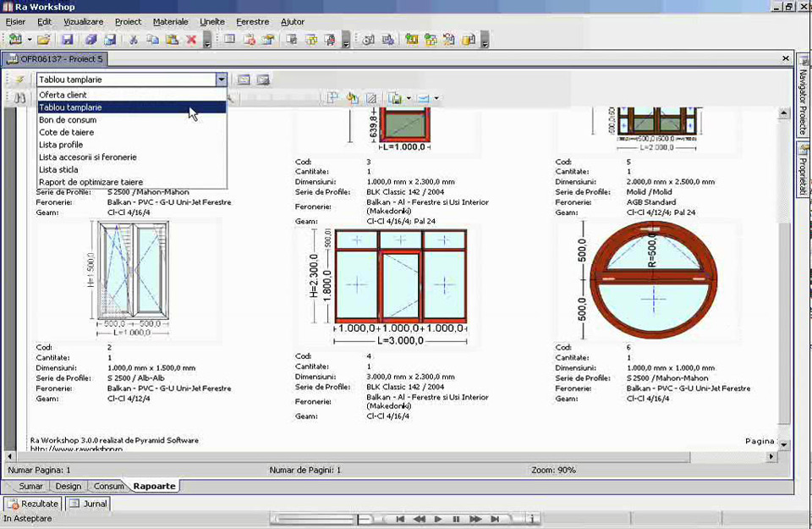Close the OFR06137 document with the X

(x=786, y=58)
